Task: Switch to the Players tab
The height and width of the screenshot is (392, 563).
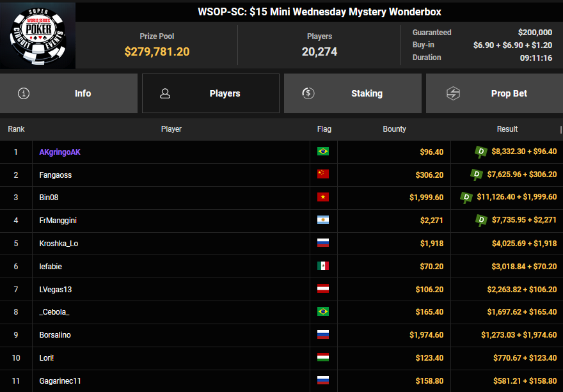Action: click(x=210, y=93)
